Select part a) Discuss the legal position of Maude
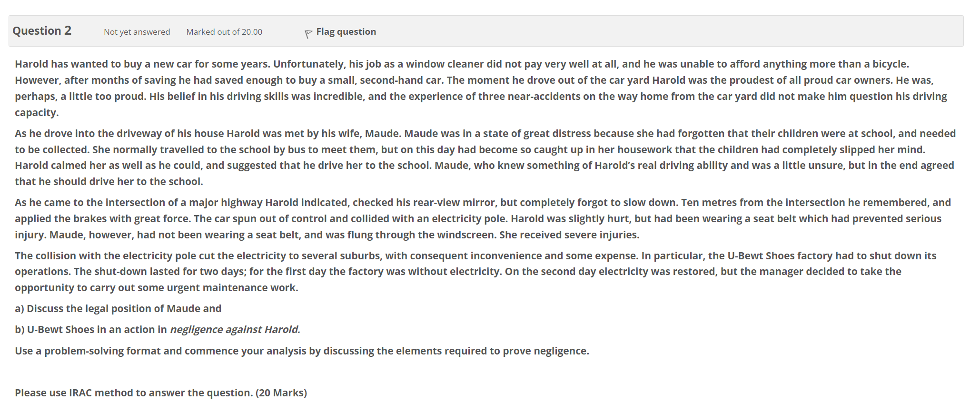980x413 pixels. point(118,308)
